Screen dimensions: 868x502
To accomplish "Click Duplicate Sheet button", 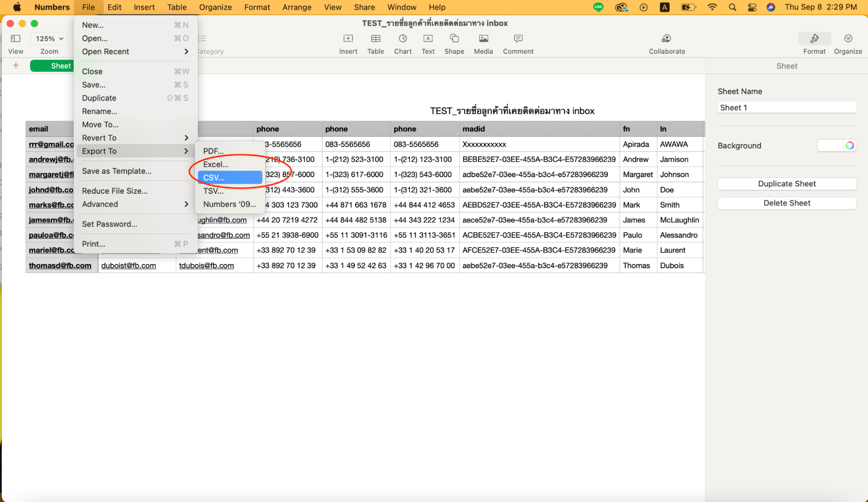I will click(786, 183).
